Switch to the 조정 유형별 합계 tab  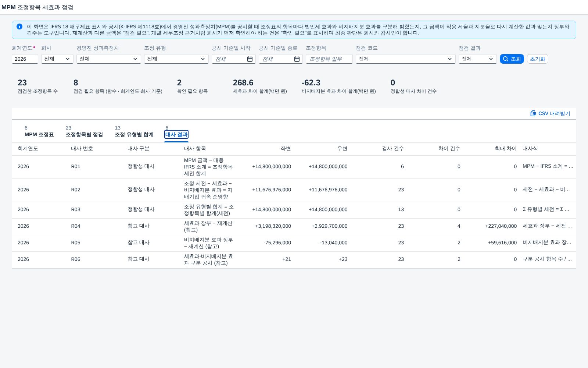pos(134,132)
